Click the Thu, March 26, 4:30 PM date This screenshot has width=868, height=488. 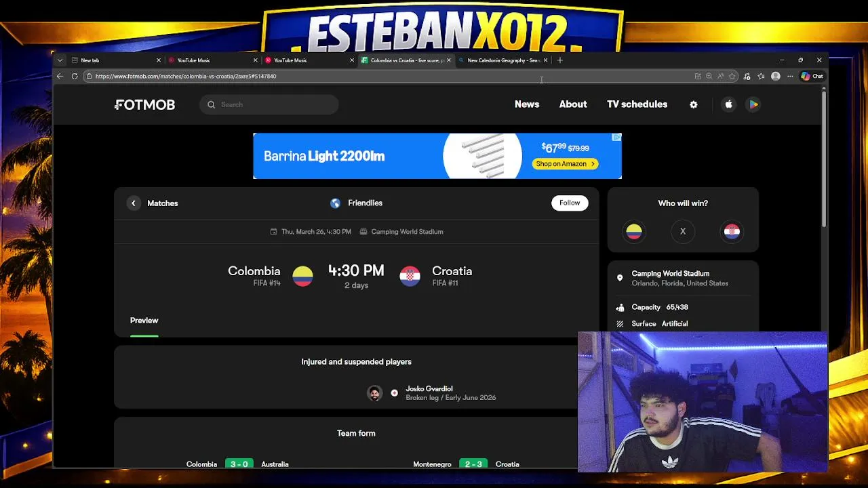316,232
